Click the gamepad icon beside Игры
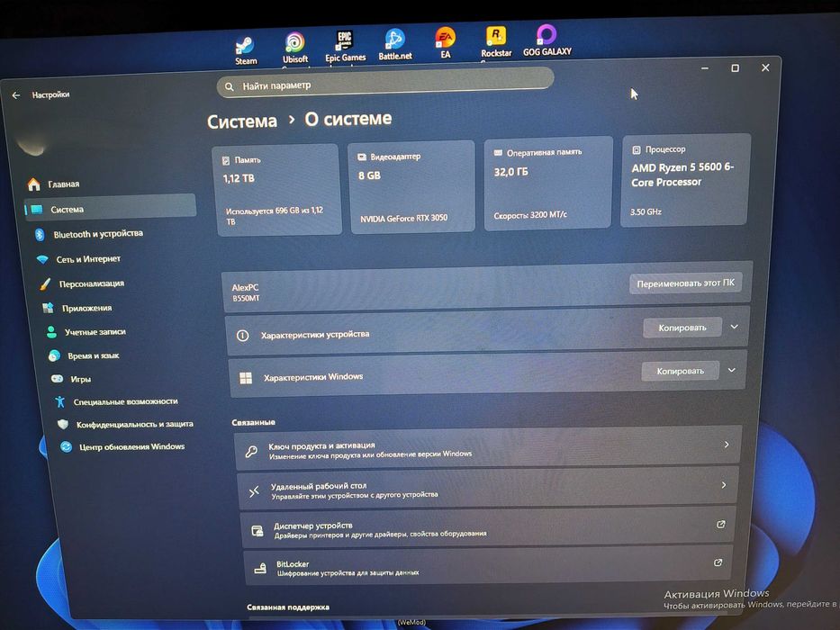The height and width of the screenshot is (630, 840). point(57,379)
